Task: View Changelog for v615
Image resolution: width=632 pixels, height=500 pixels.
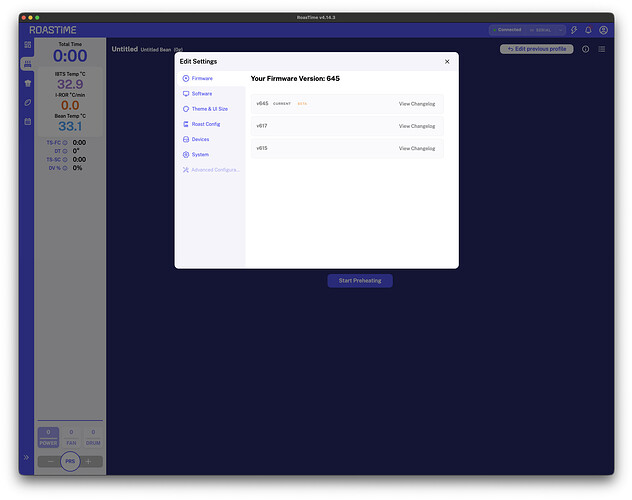Action: tap(417, 148)
